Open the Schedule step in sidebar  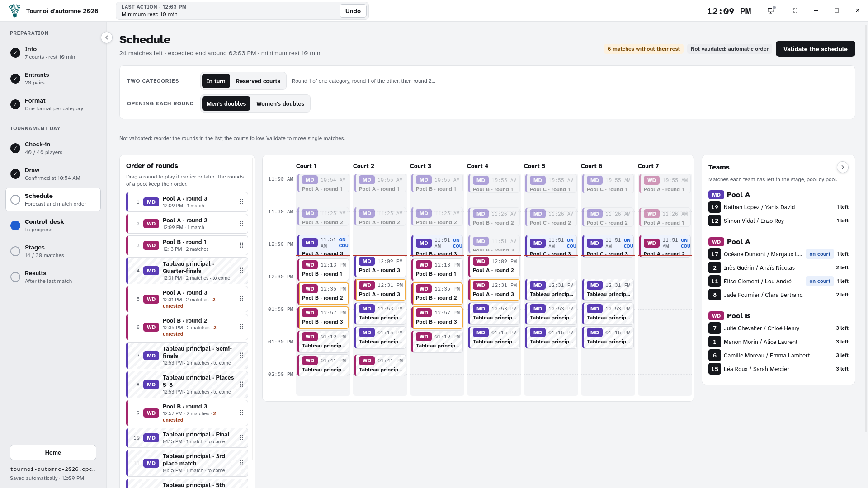click(x=53, y=200)
